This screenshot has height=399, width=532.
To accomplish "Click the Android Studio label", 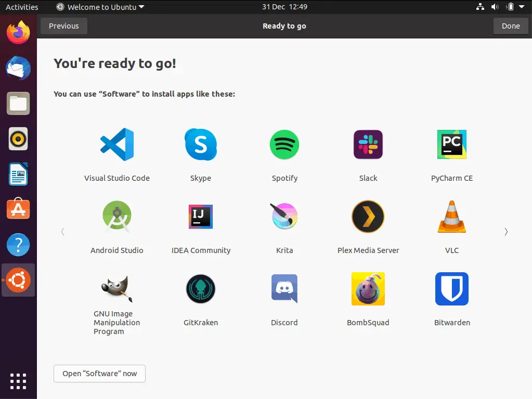I will [117, 250].
